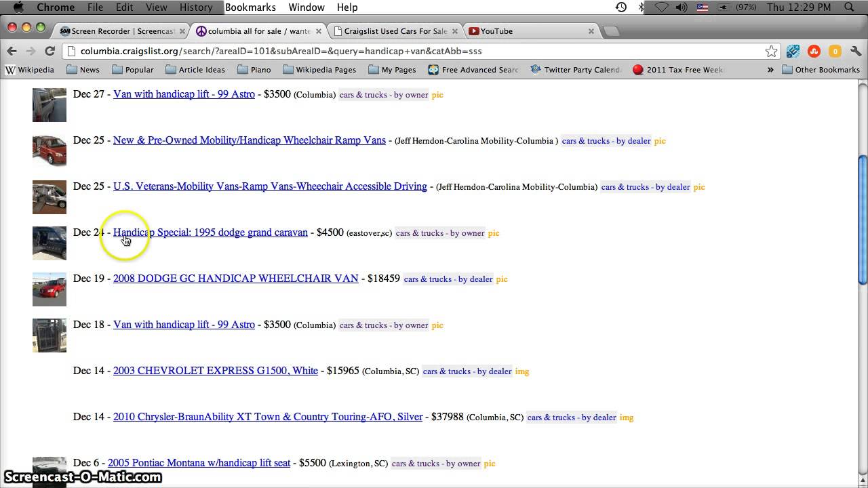This screenshot has height=488, width=868.
Task: Open Twitter Party Calendar bookmark
Action: click(x=576, y=69)
